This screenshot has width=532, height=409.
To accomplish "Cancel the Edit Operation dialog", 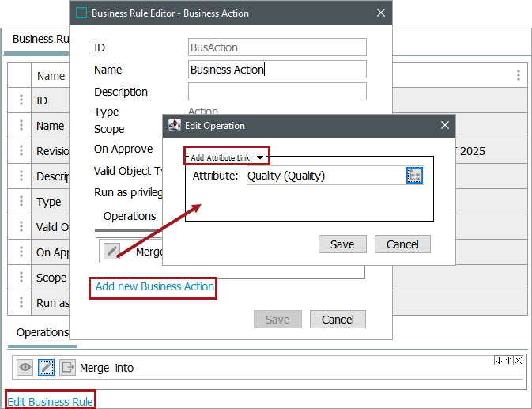I will [402, 244].
